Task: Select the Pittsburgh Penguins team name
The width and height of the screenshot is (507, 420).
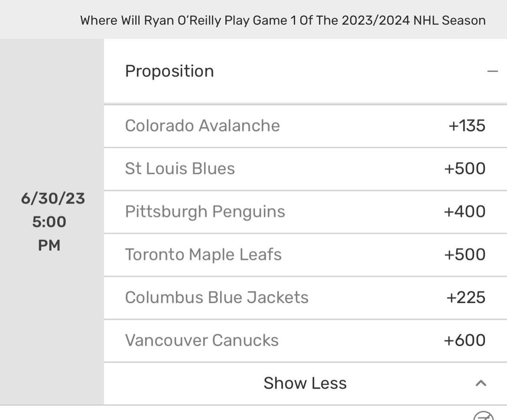Action: (205, 212)
